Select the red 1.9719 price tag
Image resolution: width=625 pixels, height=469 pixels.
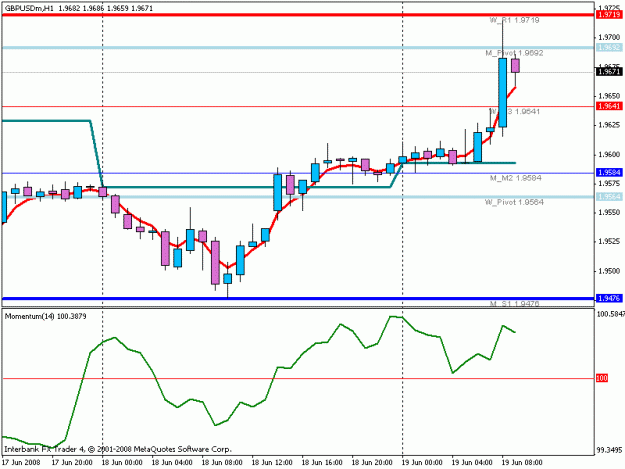tap(609, 15)
